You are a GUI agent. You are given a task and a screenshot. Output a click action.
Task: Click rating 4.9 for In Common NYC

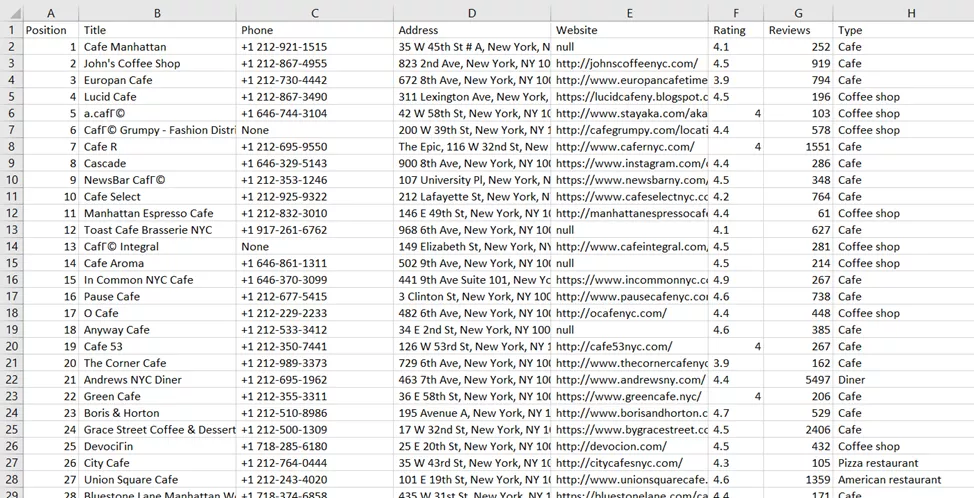pyautogui.click(x=736, y=279)
